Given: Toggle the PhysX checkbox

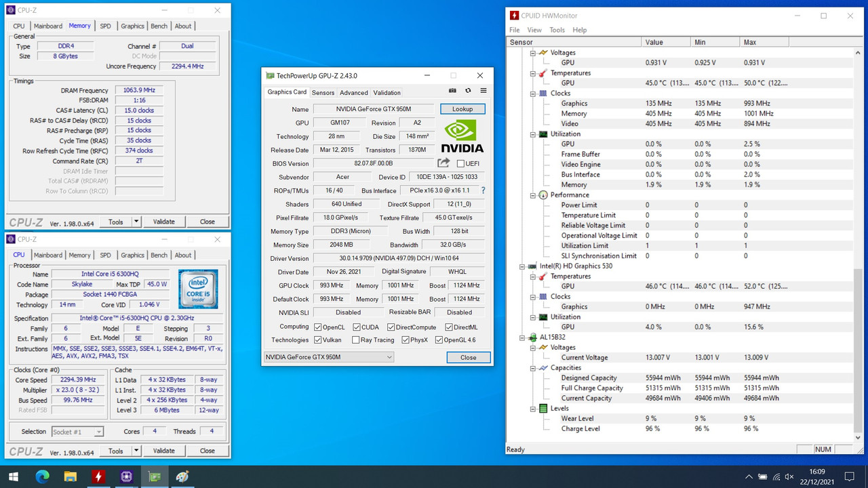Looking at the screenshot, I should 405,340.
